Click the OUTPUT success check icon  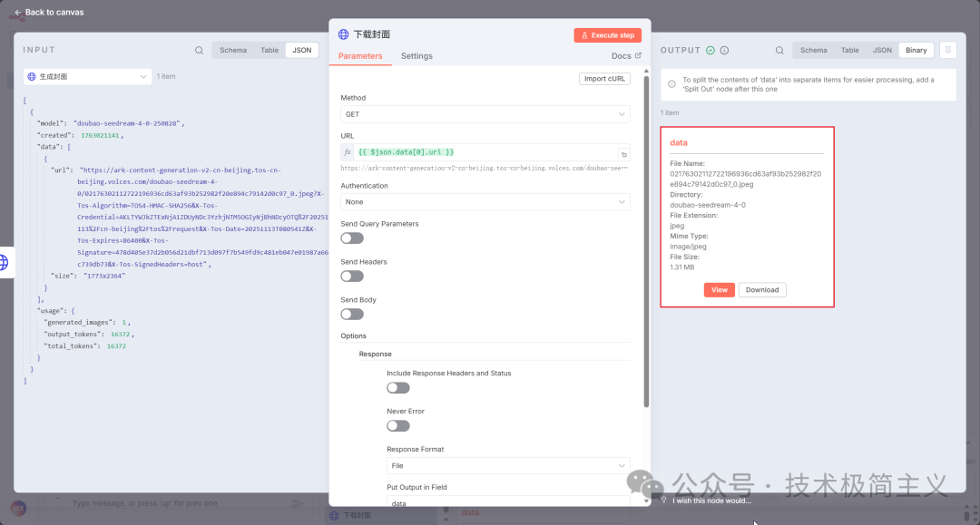tap(710, 51)
